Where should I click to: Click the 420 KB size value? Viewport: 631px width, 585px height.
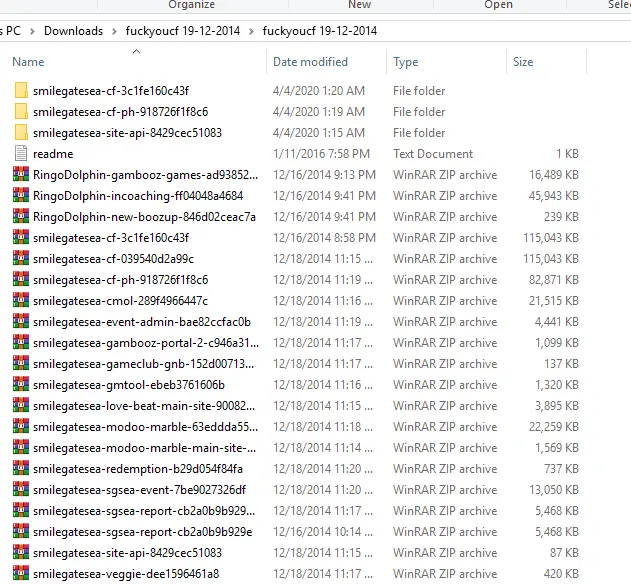point(561,573)
